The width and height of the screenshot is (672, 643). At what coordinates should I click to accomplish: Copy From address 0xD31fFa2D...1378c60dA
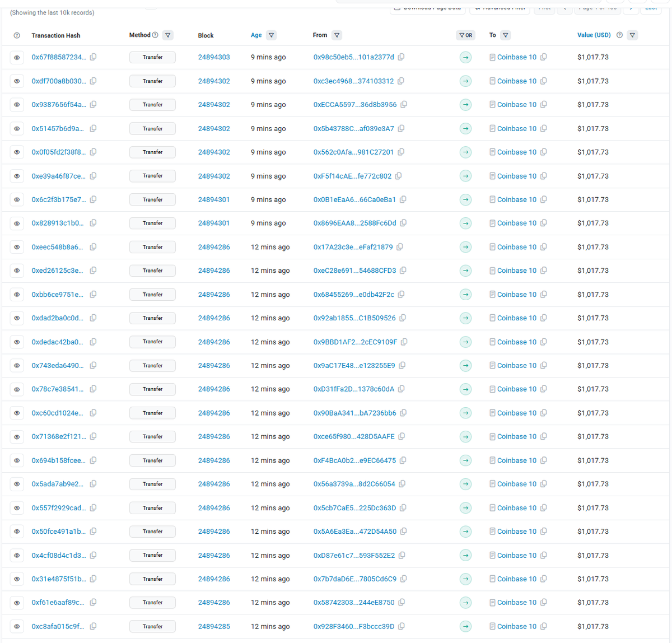coord(401,389)
